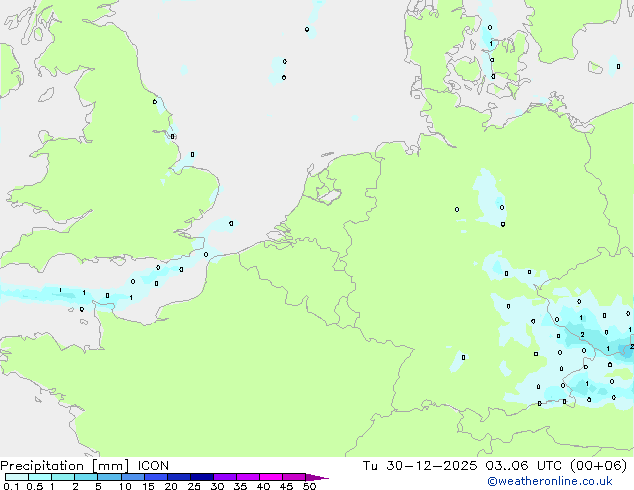Click the 1–2 mm legend color swatch
The image size is (634, 490).
[x=64, y=477]
